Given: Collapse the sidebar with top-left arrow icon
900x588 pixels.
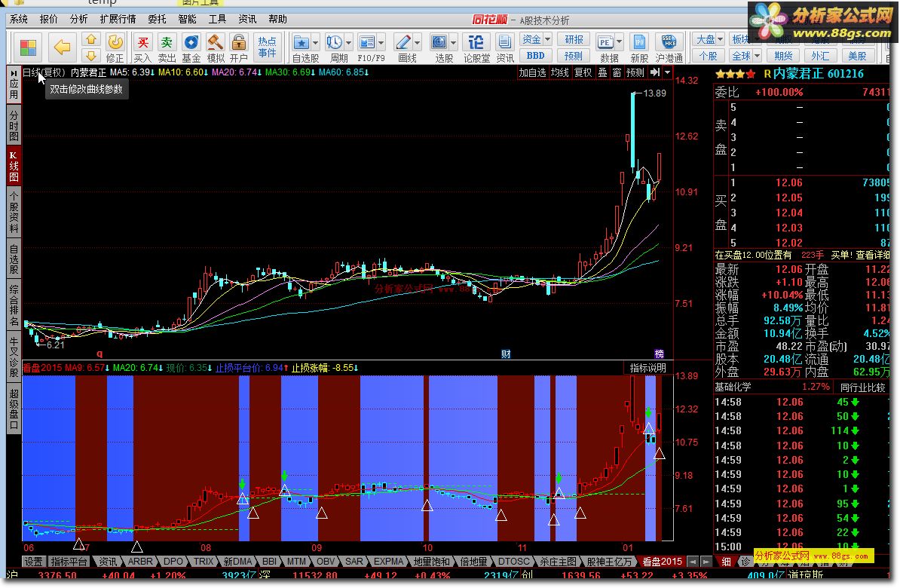Looking at the screenshot, I should 14,73.
